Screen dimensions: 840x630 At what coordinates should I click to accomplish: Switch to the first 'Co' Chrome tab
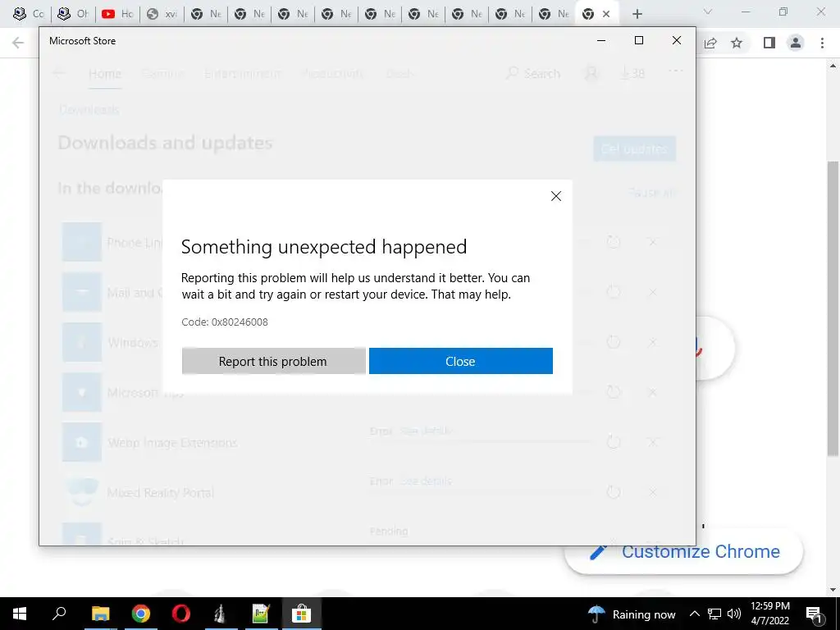(29, 14)
